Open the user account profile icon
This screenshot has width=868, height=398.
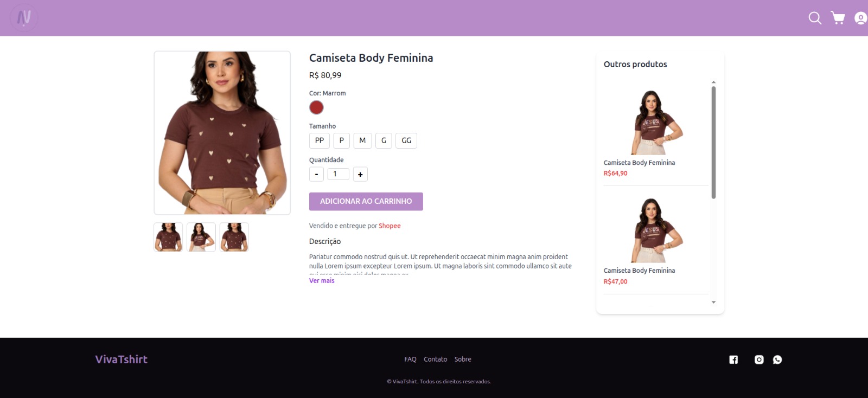coord(860,18)
